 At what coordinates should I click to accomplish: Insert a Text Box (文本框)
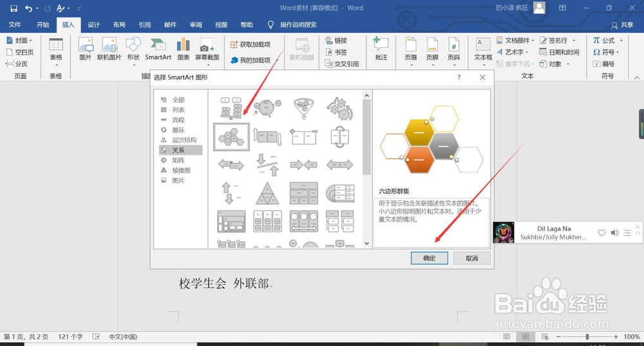tap(483, 52)
